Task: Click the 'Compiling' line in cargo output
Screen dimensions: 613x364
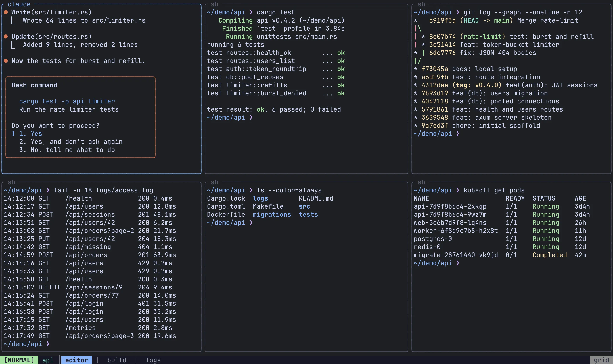Action: [281, 20]
